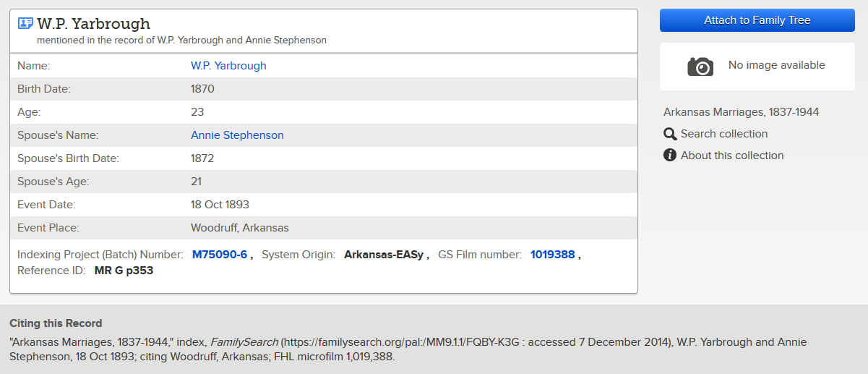The height and width of the screenshot is (374, 868).
Task: Click the magnifying glass search collection icon
Action: [670, 134]
